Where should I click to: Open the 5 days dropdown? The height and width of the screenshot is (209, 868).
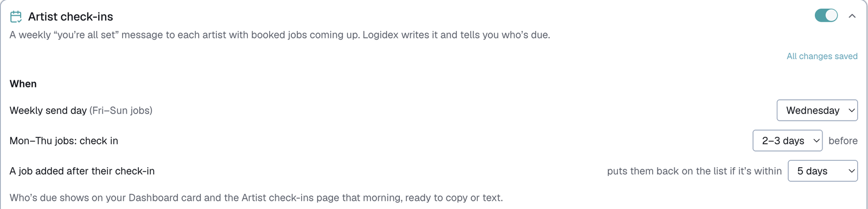822,171
